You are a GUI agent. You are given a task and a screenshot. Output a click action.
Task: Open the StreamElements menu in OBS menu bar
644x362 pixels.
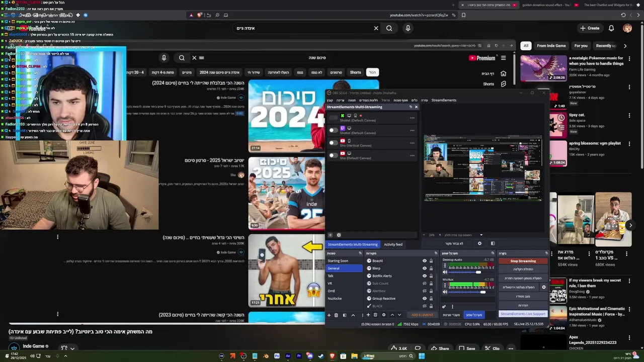click(x=444, y=100)
